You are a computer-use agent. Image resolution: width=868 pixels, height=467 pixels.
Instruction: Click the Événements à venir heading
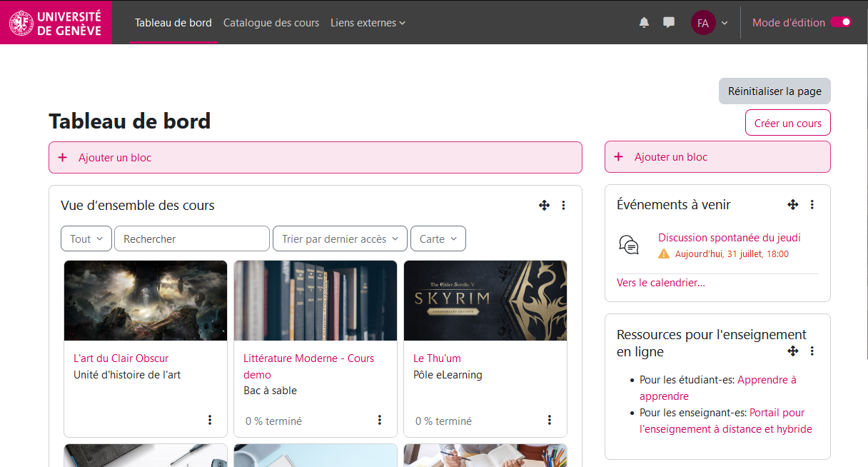pyautogui.click(x=674, y=205)
